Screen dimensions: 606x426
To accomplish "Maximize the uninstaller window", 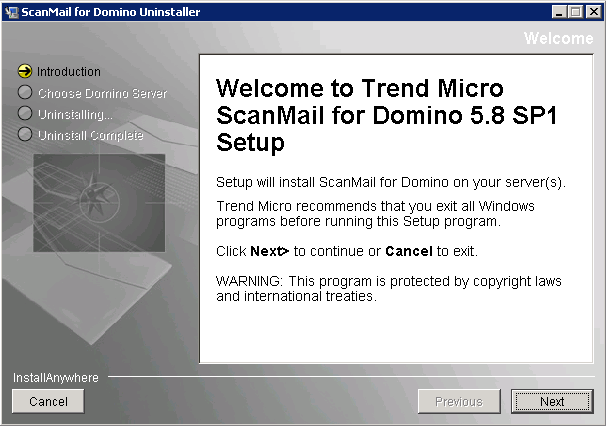I will click(575, 12).
